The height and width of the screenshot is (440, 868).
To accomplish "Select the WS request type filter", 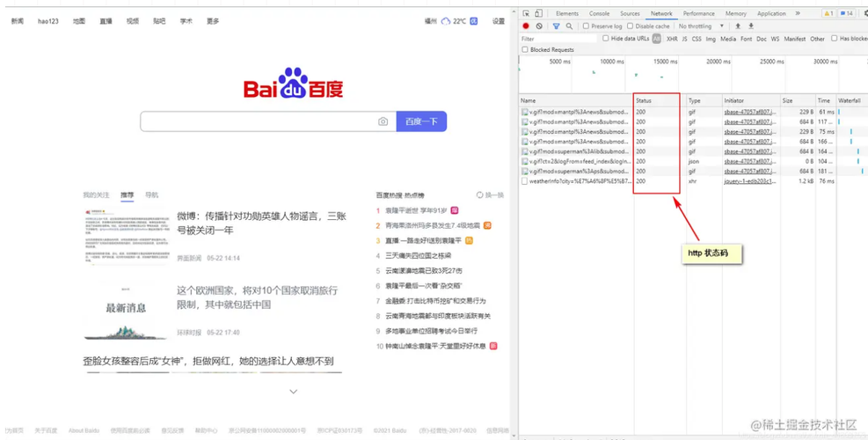I will coord(775,39).
